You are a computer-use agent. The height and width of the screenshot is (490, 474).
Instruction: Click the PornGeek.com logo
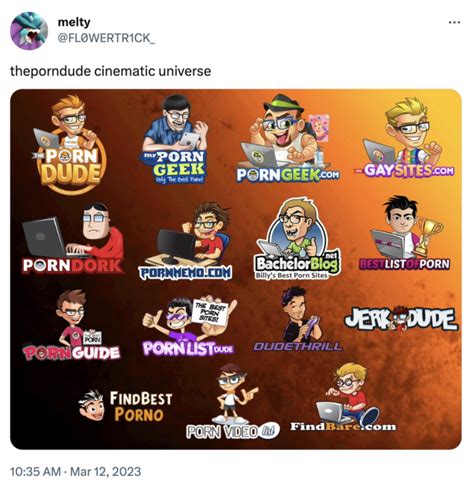[288, 138]
